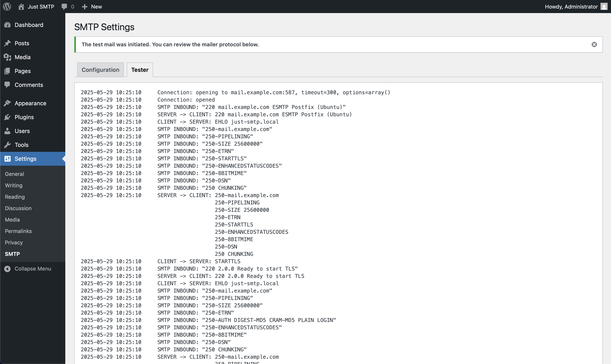This screenshot has height=364, width=611.
Task: Click the Collapse Menu arrow icon
Action: pyautogui.click(x=8, y=269)
